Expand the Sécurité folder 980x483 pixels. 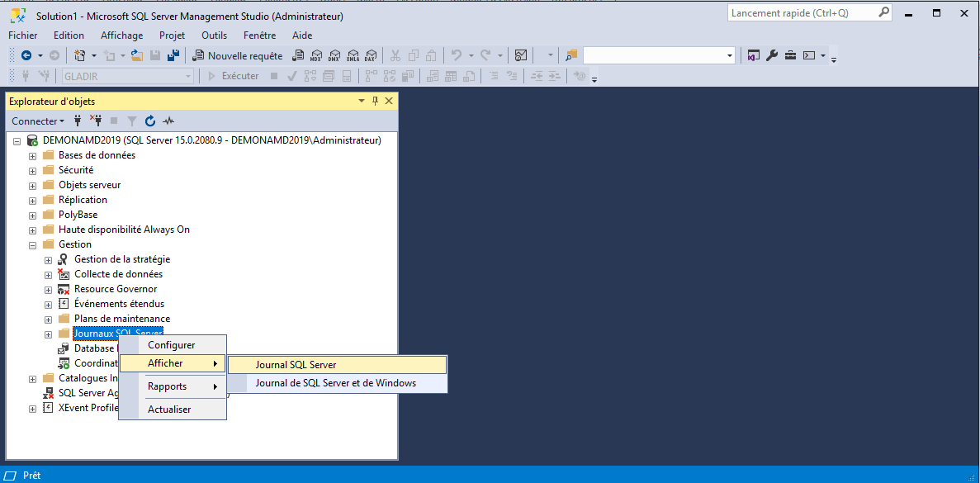32,171
